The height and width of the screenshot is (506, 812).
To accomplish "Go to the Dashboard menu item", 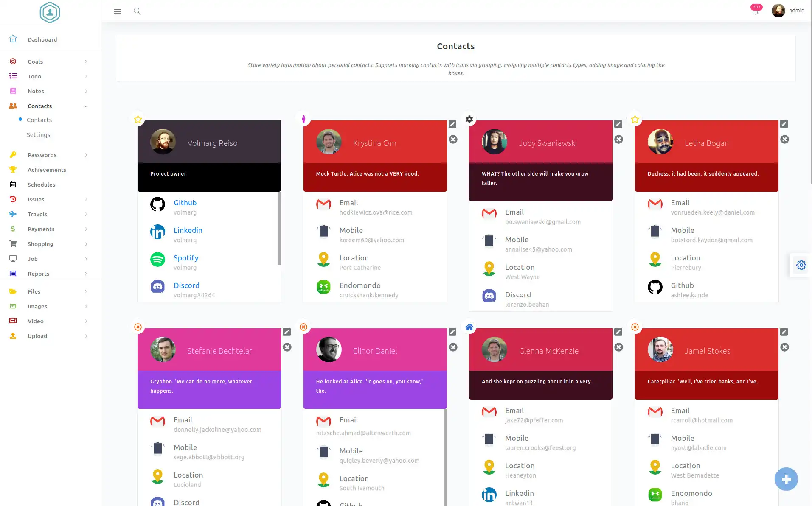I will click(x=42, y=39).
